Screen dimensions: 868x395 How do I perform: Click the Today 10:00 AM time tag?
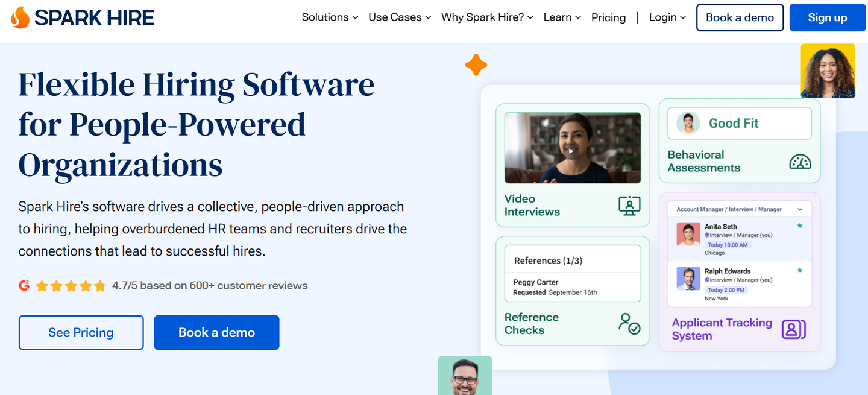[728, 245]
